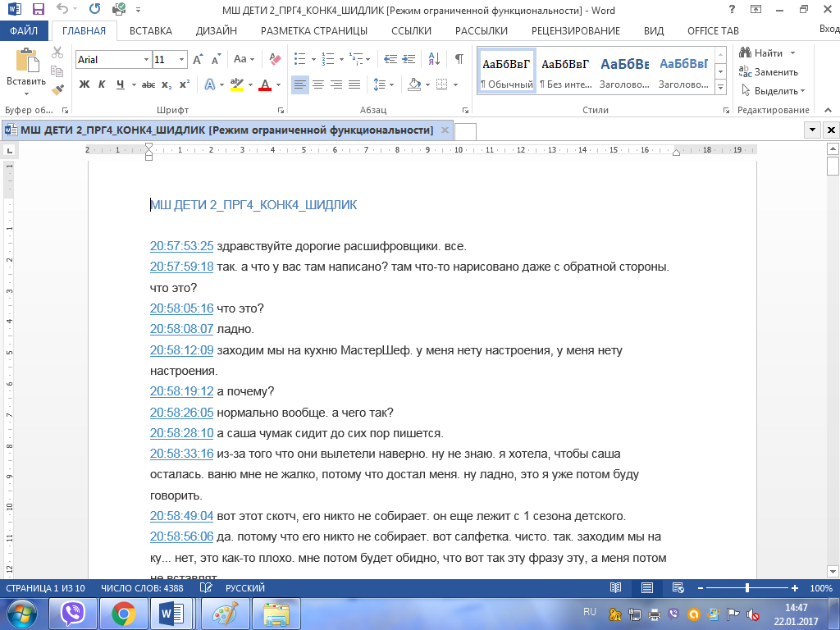840x630 pixels.
Task: Switch to the РАЗМЕТКА СТРАНИЦЫ tab
Action: tap(314, 30)
